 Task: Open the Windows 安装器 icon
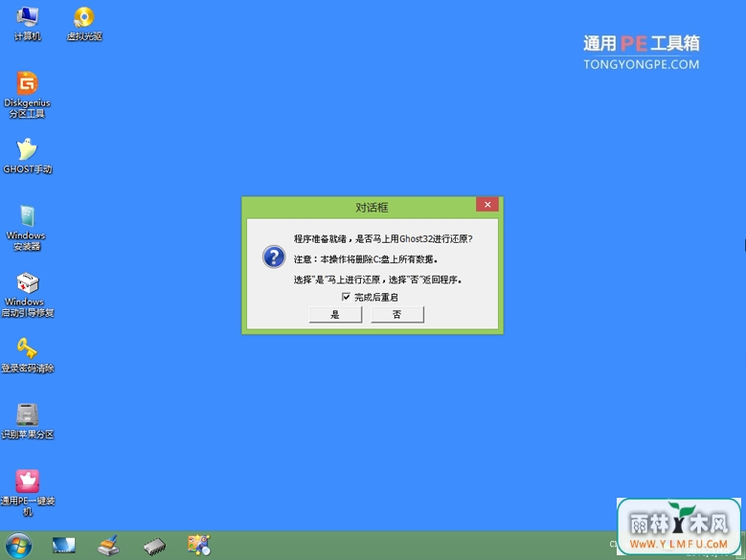click(x=27, y=228)
